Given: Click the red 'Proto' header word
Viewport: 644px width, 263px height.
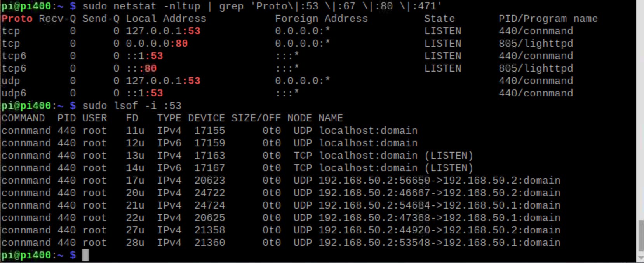Looking at the screenshot, I should (17, 19).
